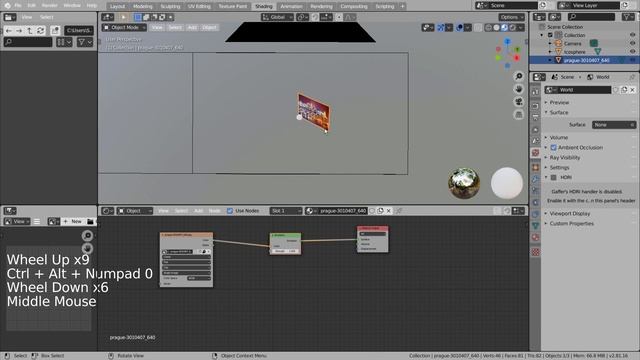Expand the Viewport Display panel
This screenshot has width=640, height=360.
(569, 213)
